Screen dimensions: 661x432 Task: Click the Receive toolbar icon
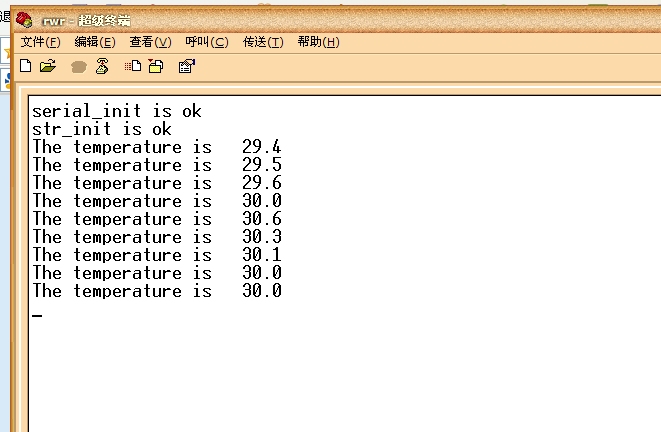[x=155, y=67]
